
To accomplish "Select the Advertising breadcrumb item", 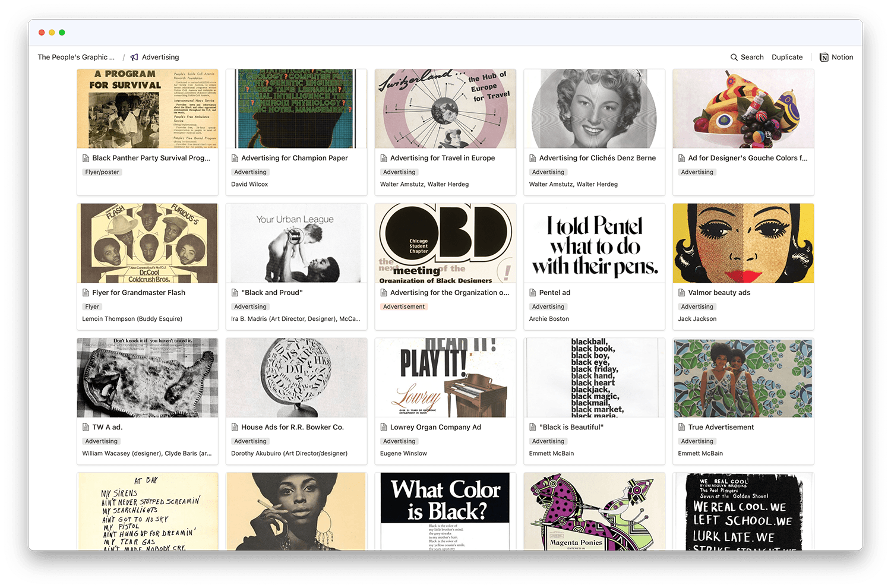I will (x=160, y=57).
